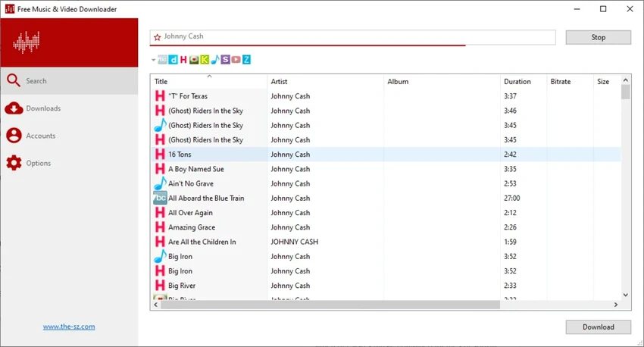Viewport: 644px width, 347px height.
Task: Toggle the blue 'd' source icon
Action: (x=174, y=60)
